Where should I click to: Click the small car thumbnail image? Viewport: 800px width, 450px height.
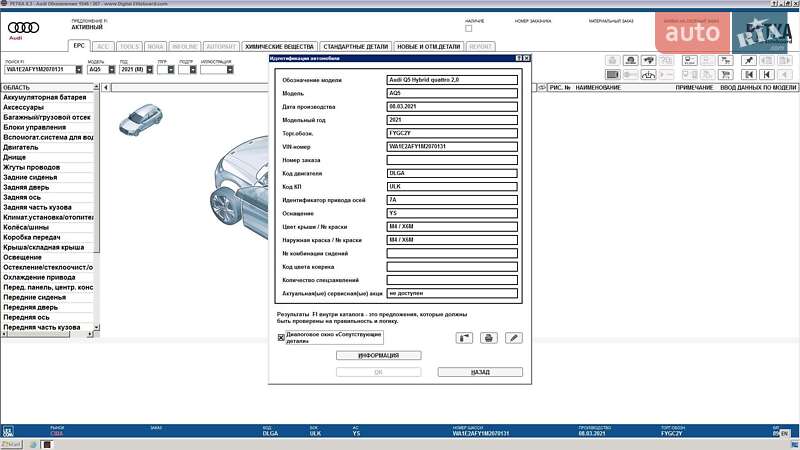tap(141, 119)
